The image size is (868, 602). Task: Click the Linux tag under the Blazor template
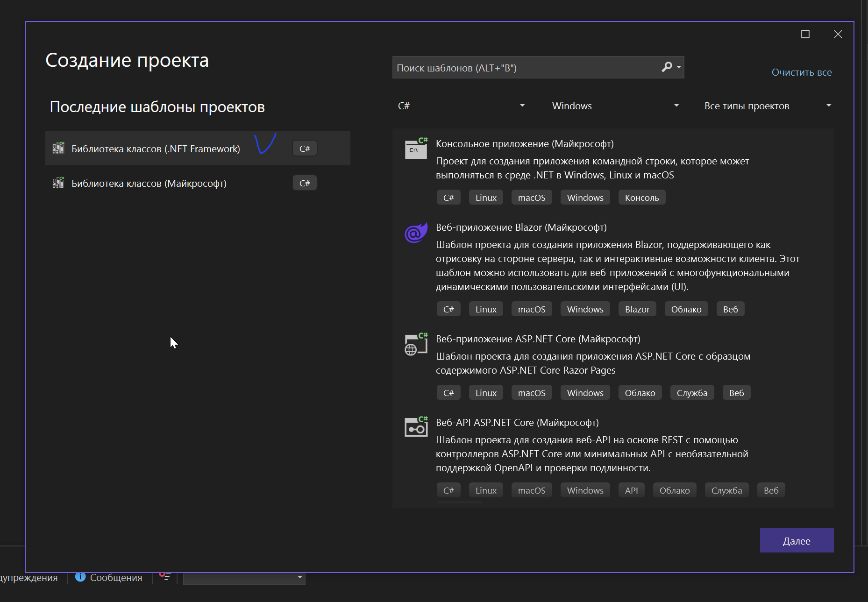[x=486, y=309]
